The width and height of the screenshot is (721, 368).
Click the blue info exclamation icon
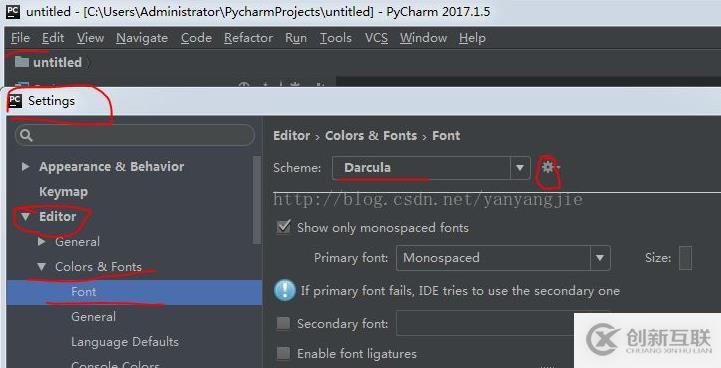coord(285,290)
